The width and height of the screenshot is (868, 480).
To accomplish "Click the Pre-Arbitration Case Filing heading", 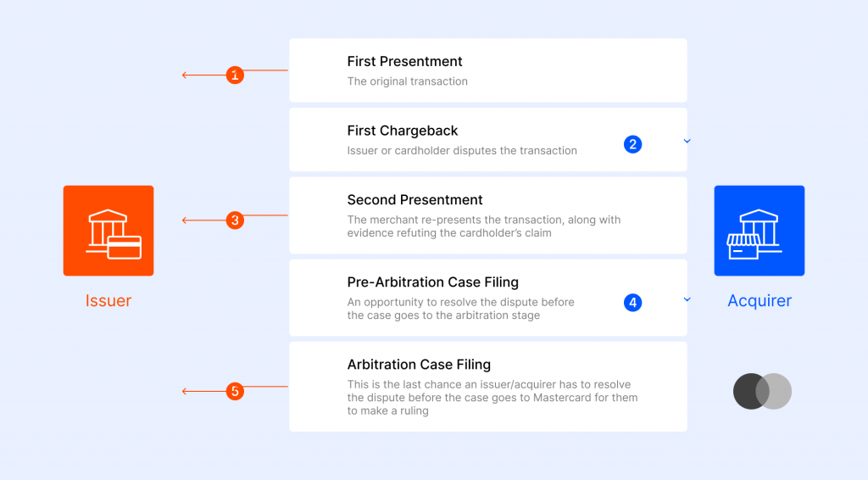I will tap(432, 282).
